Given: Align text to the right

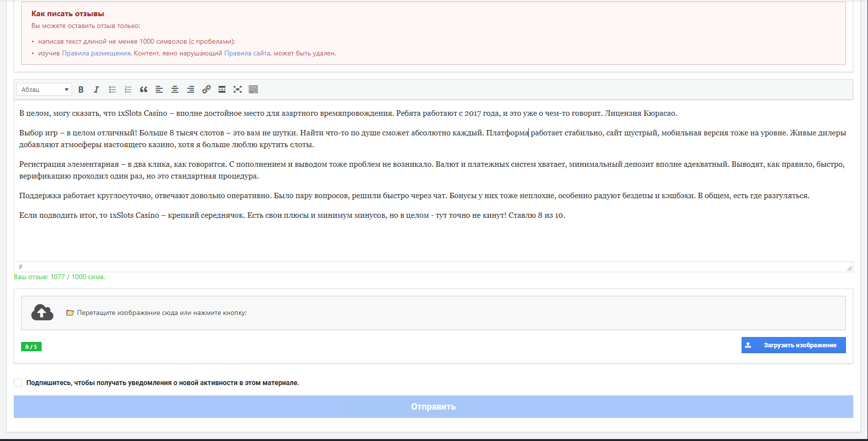Looking at the screenshot, I should click(191, 89).
